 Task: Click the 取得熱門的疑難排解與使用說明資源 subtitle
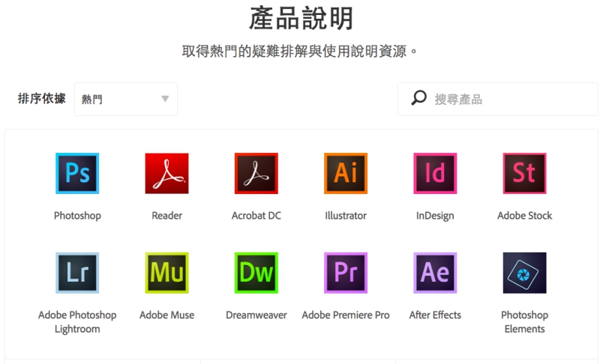[x=299, y=51]
